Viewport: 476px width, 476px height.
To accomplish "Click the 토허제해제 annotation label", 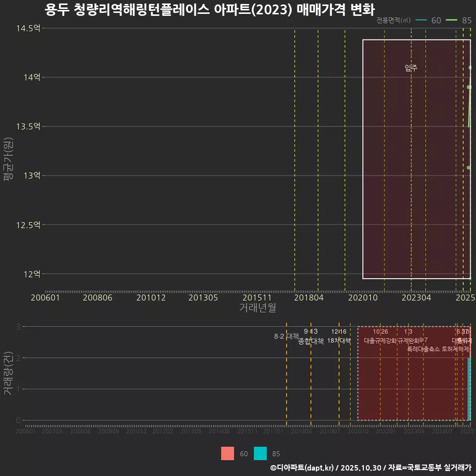I will pos(455,349).
